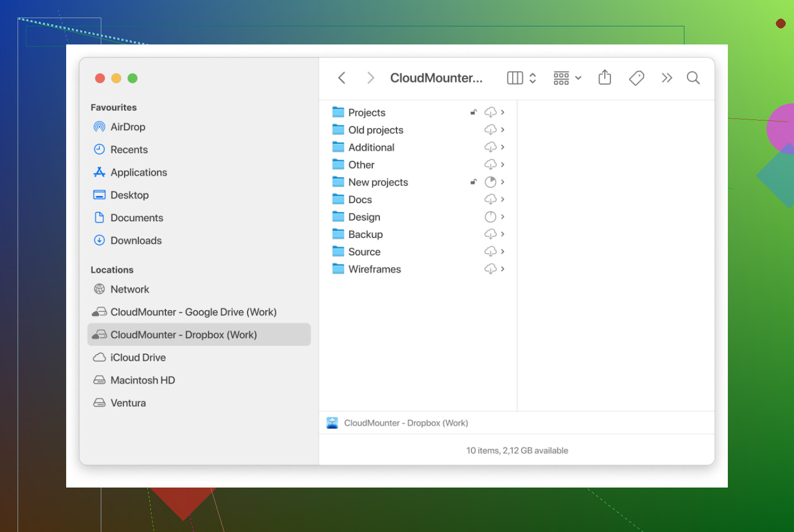
Task: Expand Backup with its row chevron
Action: (502, 234)
